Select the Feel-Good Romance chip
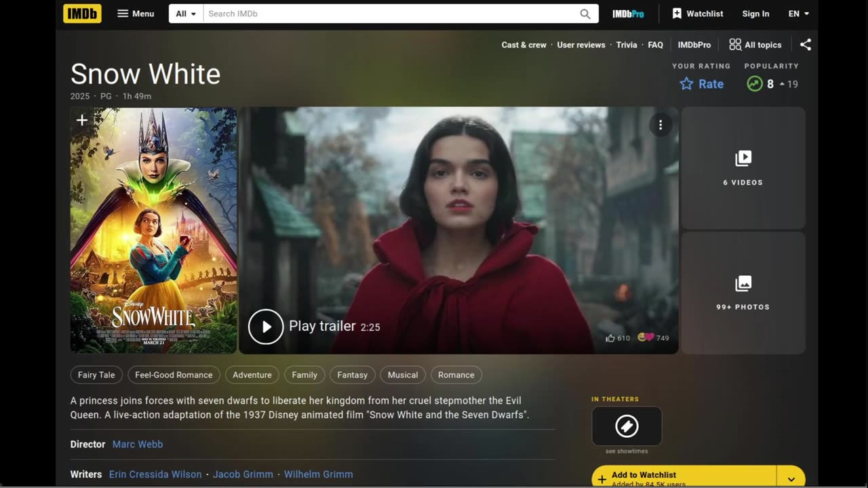 (174, 375)
